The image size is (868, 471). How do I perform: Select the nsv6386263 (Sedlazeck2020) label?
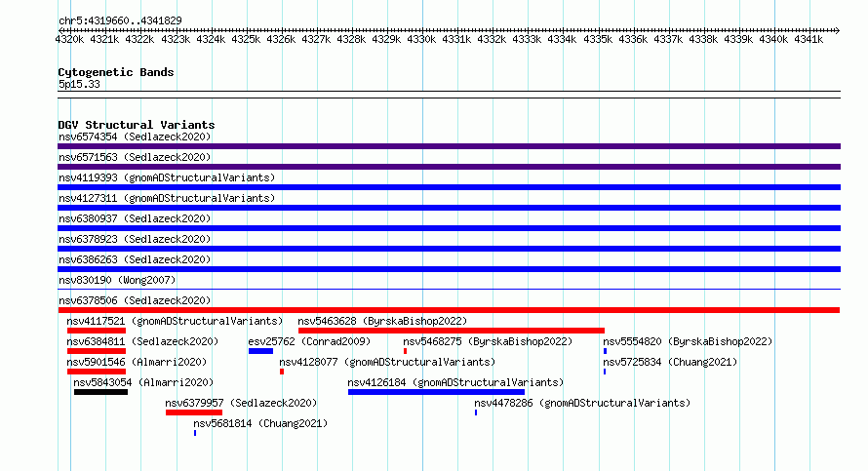coord(135,259)
